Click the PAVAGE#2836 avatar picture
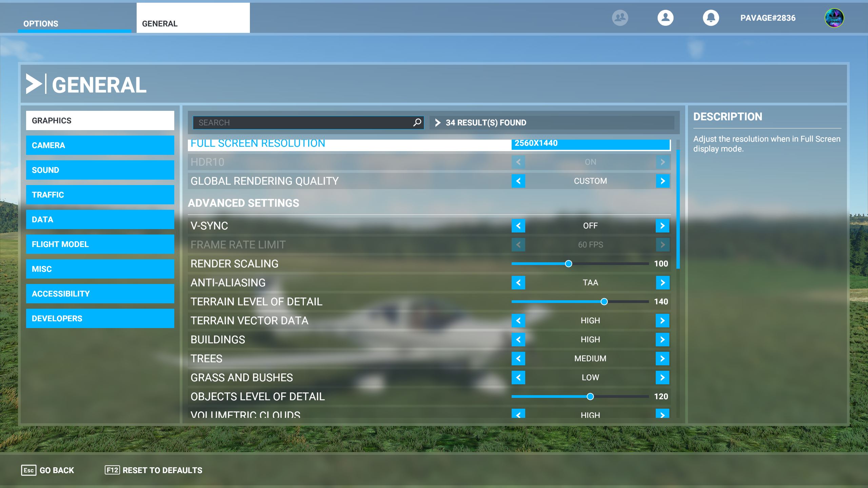Viewport: 868px width, 488px height. [834, 18]
